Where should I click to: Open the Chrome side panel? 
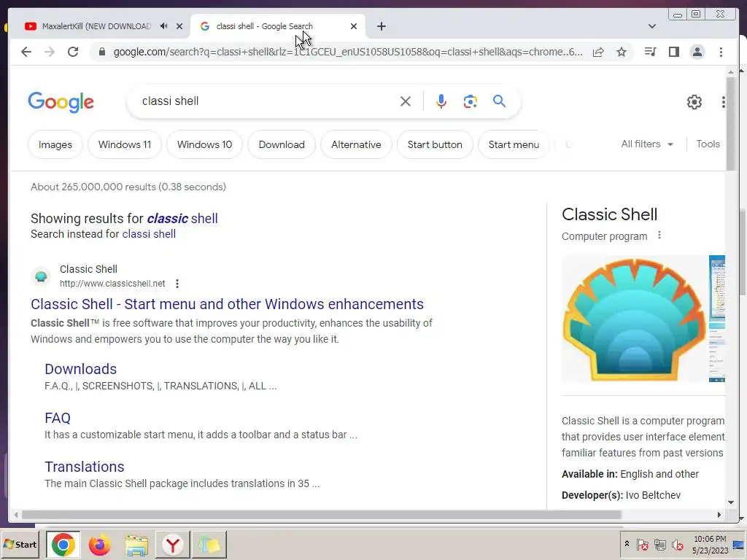pyautogui.click(x=673, y=52)
